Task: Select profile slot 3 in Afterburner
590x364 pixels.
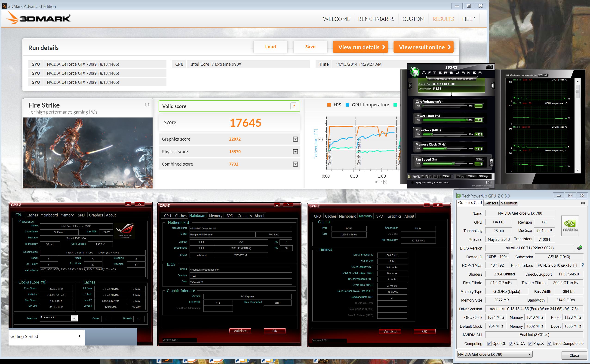Action: pyautogui.click(x=431, y=177)
